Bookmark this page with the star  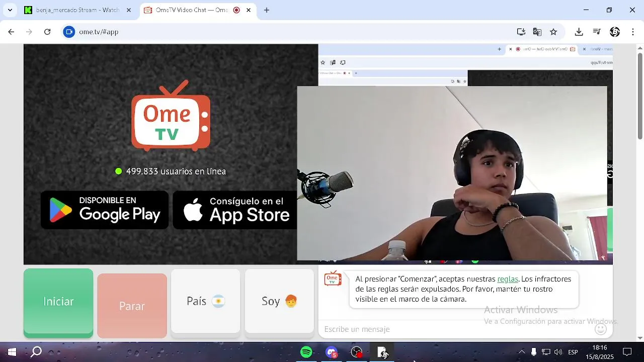click(553, 32)
